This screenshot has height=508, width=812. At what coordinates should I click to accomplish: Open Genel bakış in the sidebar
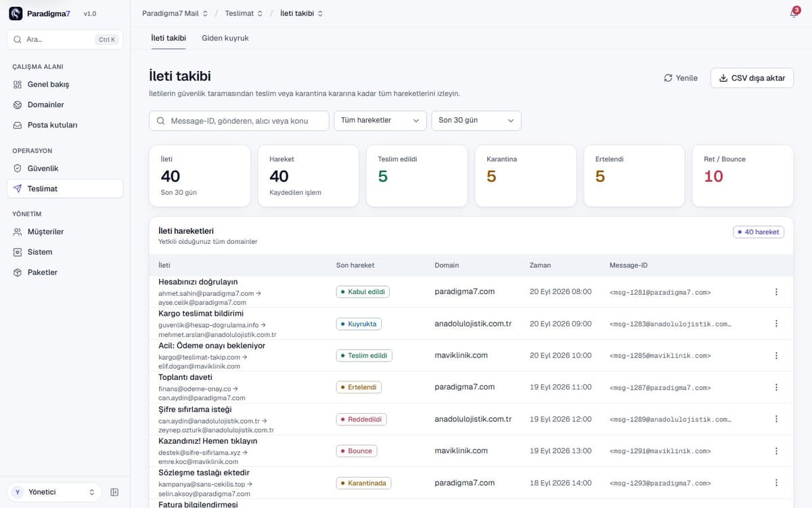pyautogui.click(x=65, y=85)
